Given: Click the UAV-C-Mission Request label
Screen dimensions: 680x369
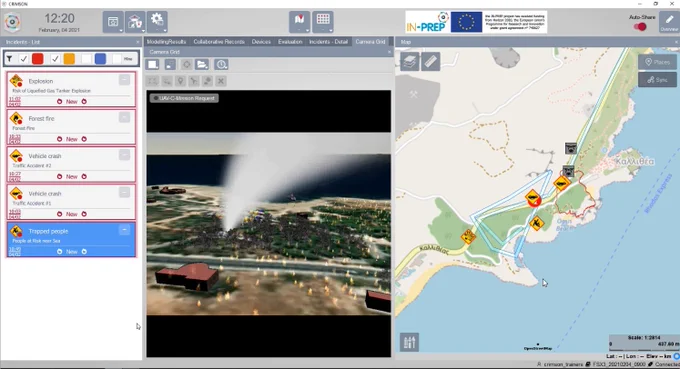Looking at the screenshot, I should click(x=184, y=98).
